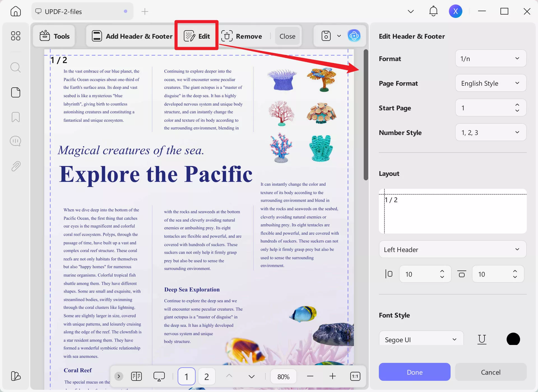Go to page 2 in navigator
538x392 pixels.
tap(207, 377)
